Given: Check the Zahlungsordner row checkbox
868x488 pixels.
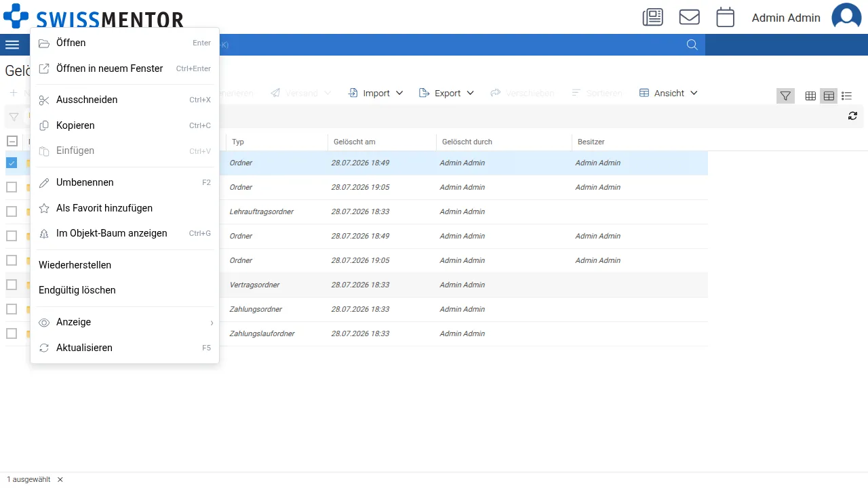Looking at the screenshot, I should 12,309.
